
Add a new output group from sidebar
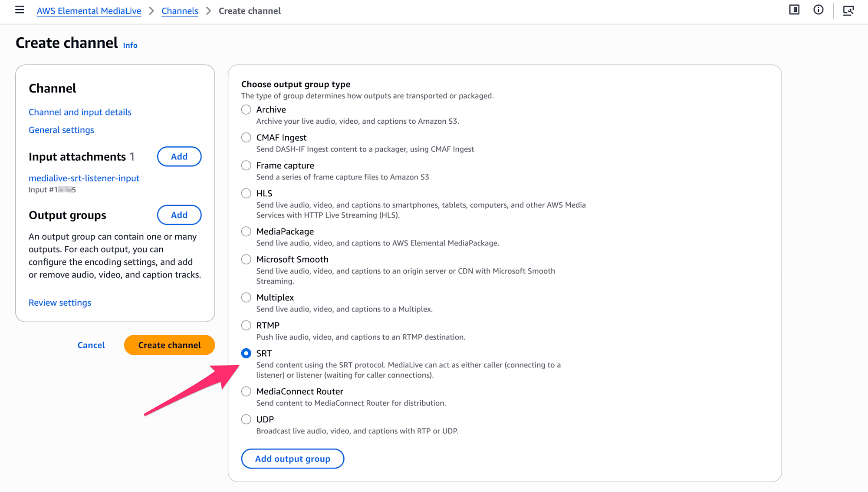click(x=179, y=215)
